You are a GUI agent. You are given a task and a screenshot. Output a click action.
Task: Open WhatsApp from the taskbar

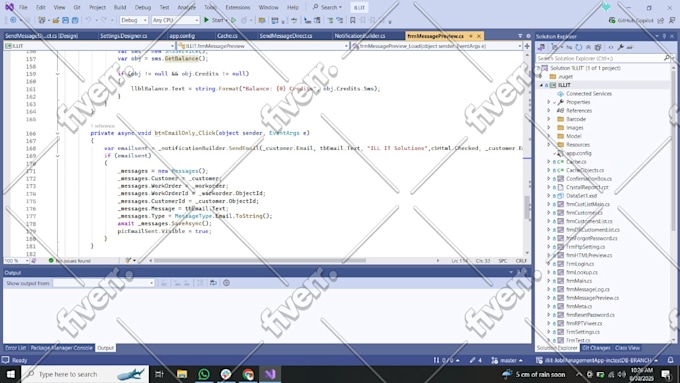pos(203,374)
